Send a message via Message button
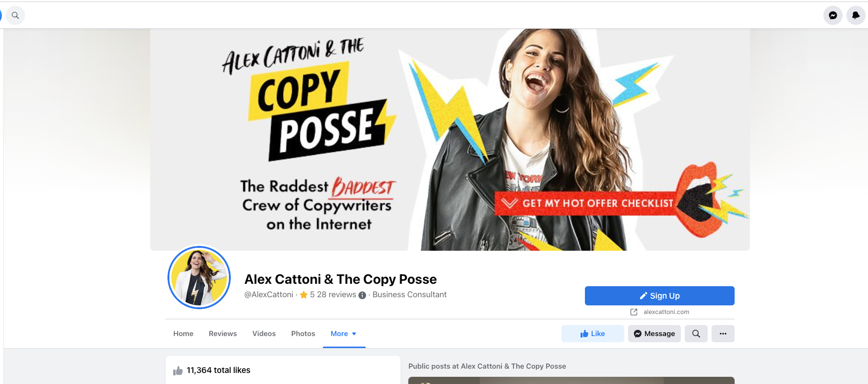The width and height of the screenshot is (868, 384). (x=654, y=334)
